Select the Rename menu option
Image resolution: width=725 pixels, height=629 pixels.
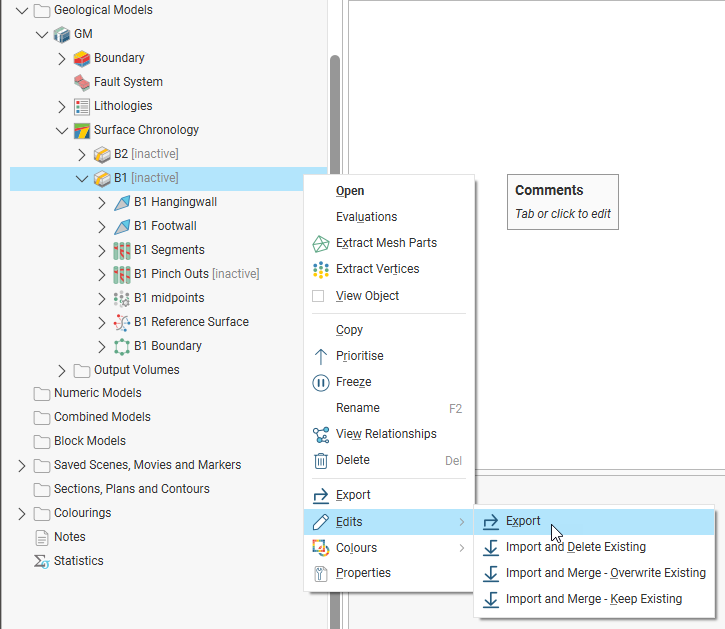(x=357, y=408)
